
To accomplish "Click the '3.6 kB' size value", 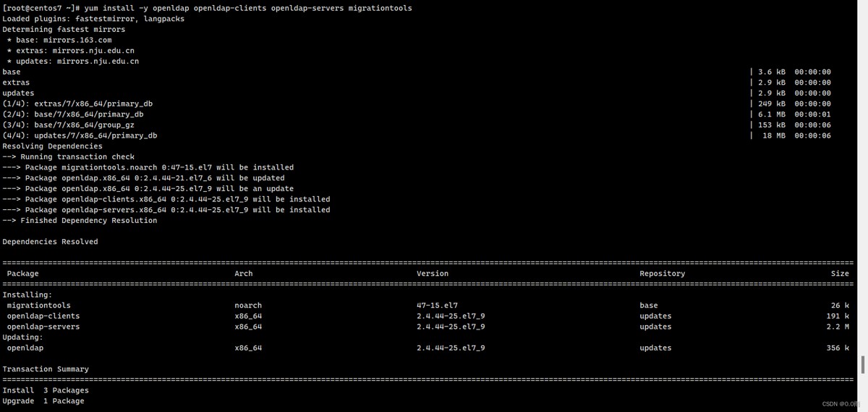I will pos(772,72).
